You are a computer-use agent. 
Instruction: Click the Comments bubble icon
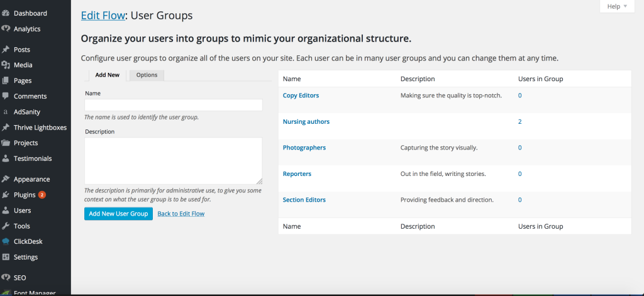(x=6, y=96)
